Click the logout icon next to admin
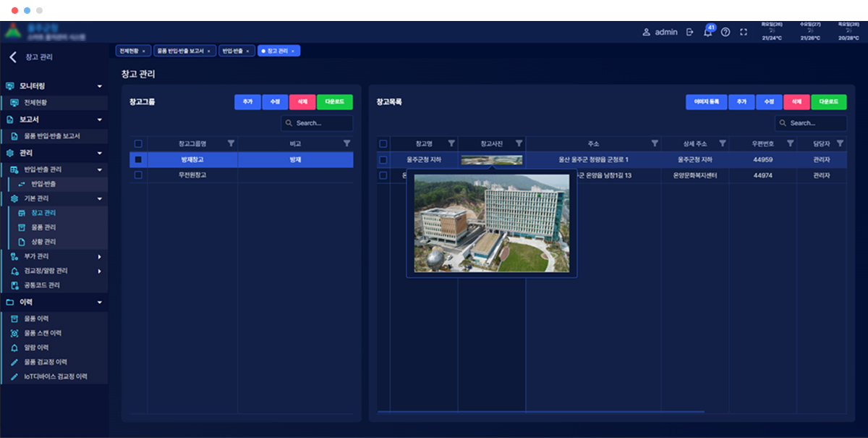This screenshot has height=438, width=868. point(689,33)
